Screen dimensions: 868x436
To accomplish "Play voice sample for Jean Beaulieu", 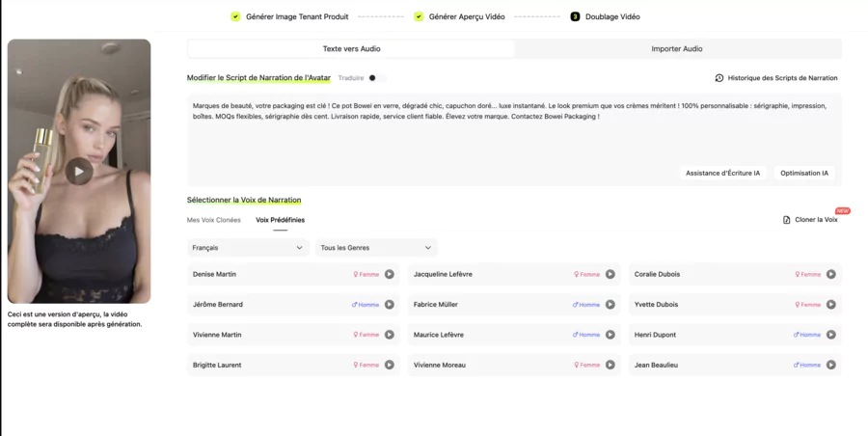I will pyautogui.click(x=831, y=365).
